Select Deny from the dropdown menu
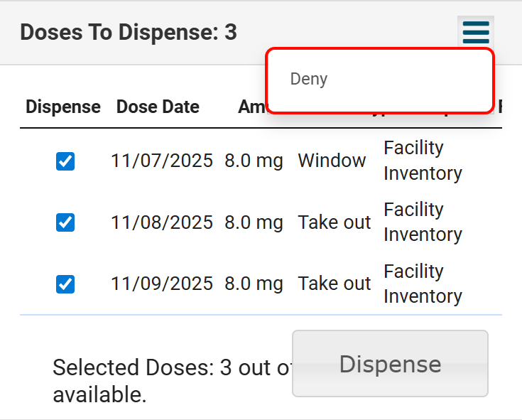 click(x=309, y=79)
